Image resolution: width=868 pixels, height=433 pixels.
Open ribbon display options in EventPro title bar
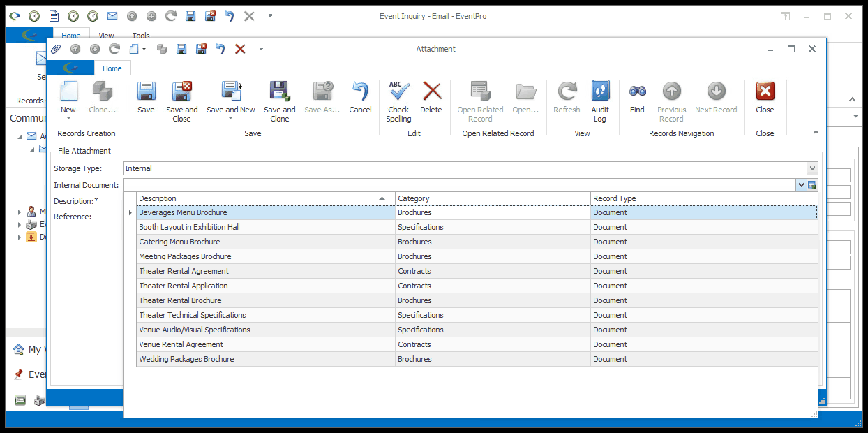(785, 15)
